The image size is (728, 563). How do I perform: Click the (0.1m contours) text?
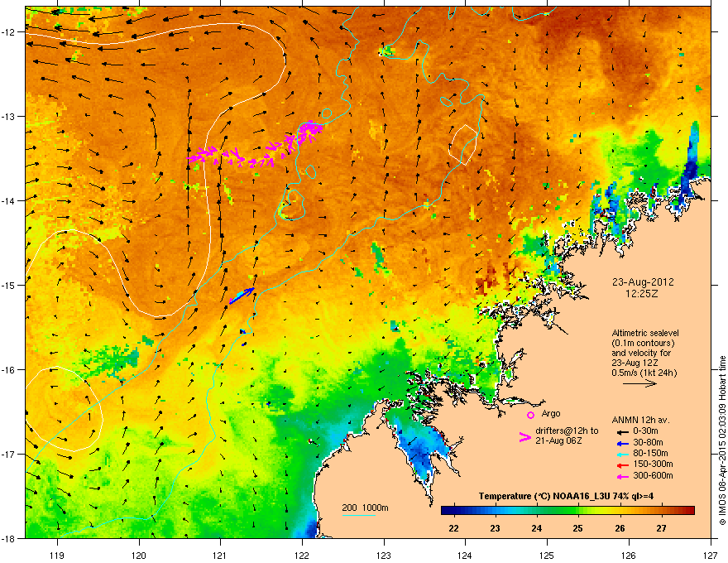[643, 344]
